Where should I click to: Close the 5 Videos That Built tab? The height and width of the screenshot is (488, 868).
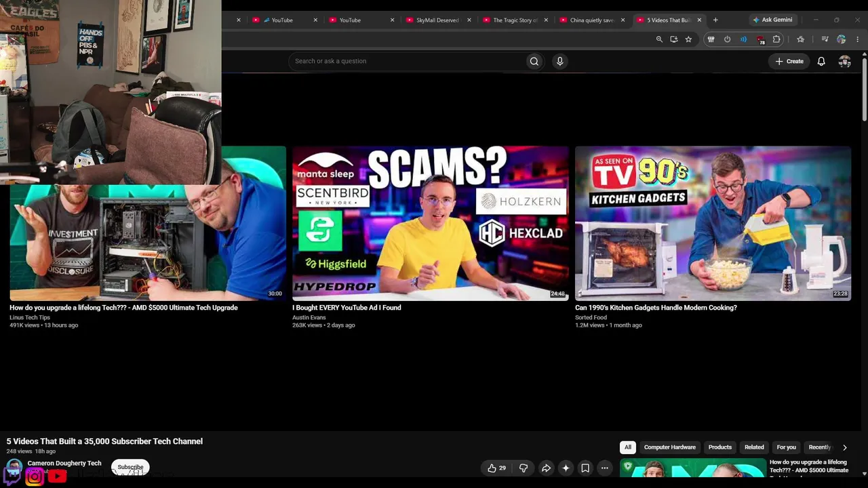(x=699, y=20)
